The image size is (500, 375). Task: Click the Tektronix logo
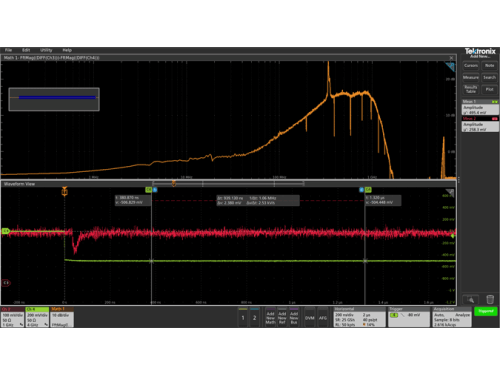tap(480, 51)
